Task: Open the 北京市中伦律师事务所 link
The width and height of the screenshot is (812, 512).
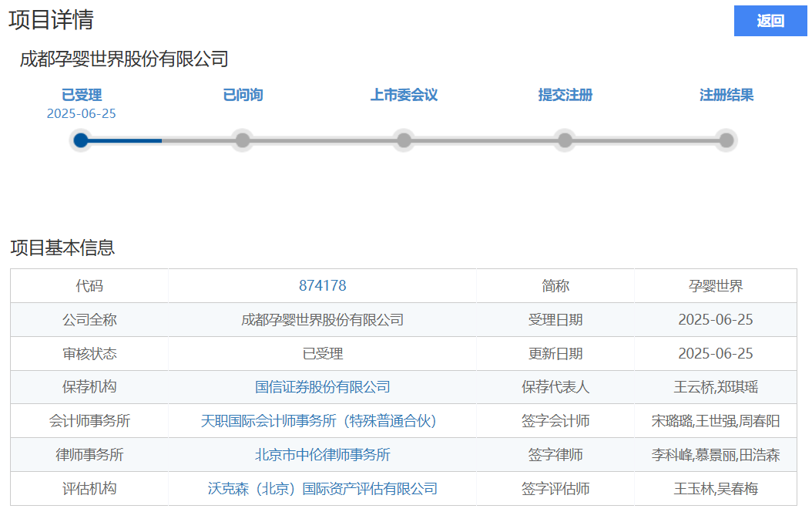Action: tap(322, 455)
